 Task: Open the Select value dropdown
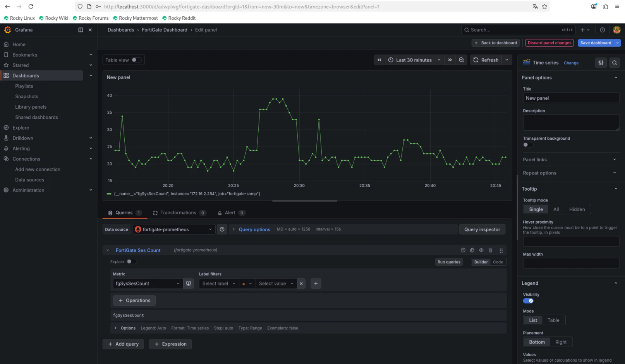coord(276,284)
